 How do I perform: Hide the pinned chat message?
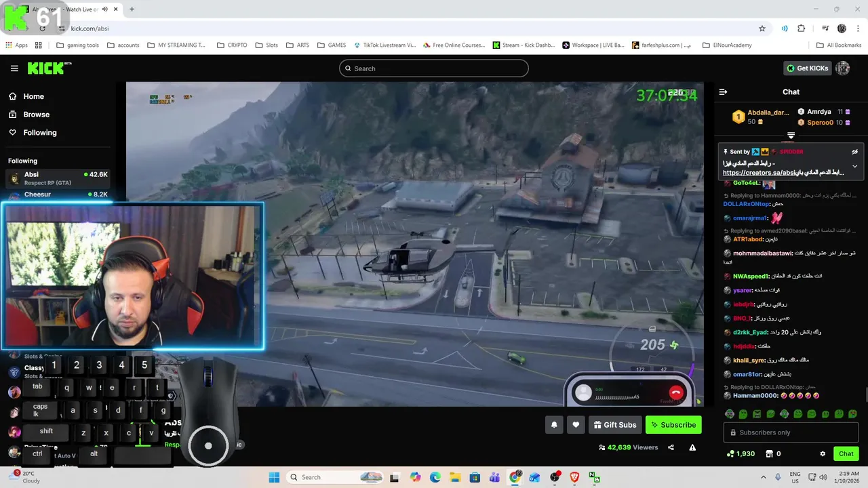(x=854, y=152)
